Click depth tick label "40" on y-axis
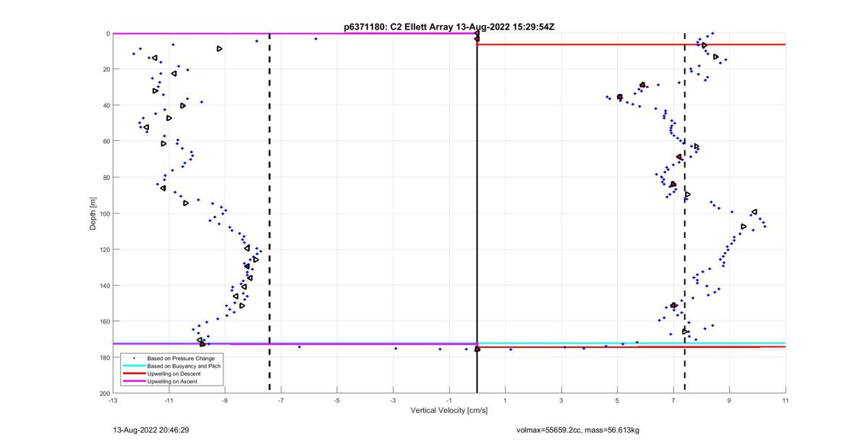868x442 pixels. [x=106, y=105]
